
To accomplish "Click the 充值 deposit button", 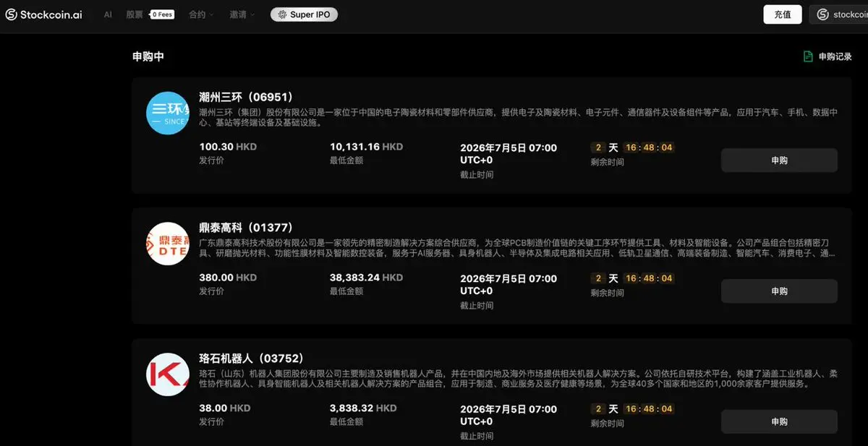I will 783,14.
